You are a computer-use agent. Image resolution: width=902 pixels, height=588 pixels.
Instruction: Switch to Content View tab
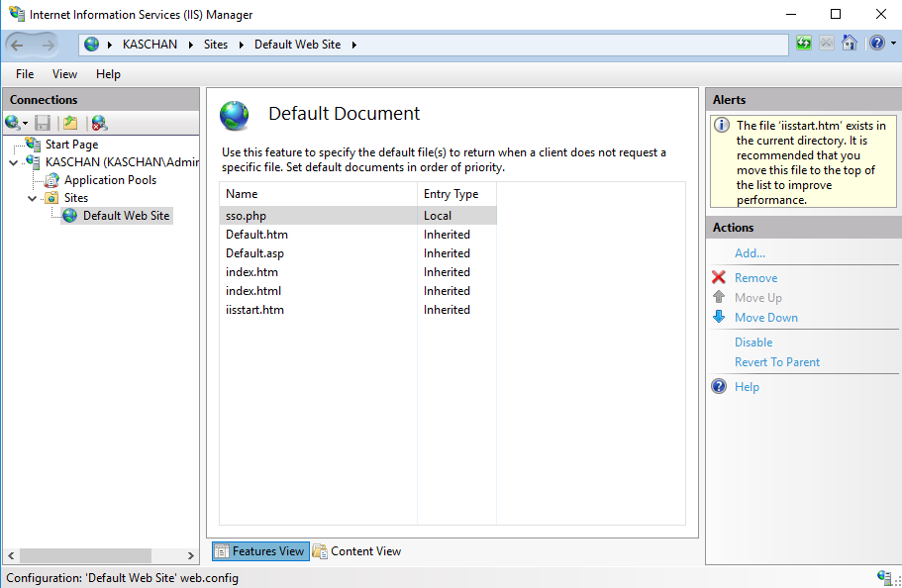(356, 551)
